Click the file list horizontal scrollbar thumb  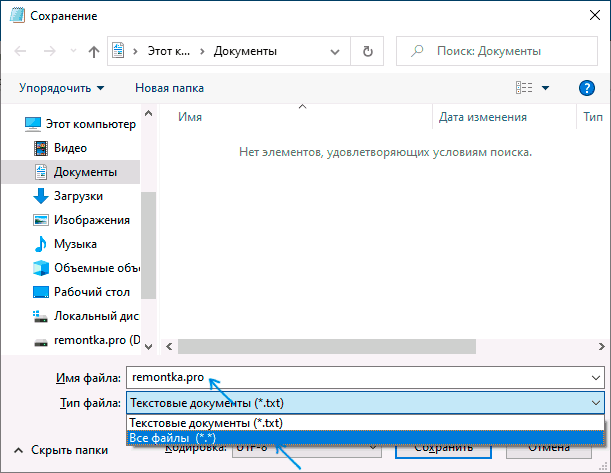click(327, 346)
